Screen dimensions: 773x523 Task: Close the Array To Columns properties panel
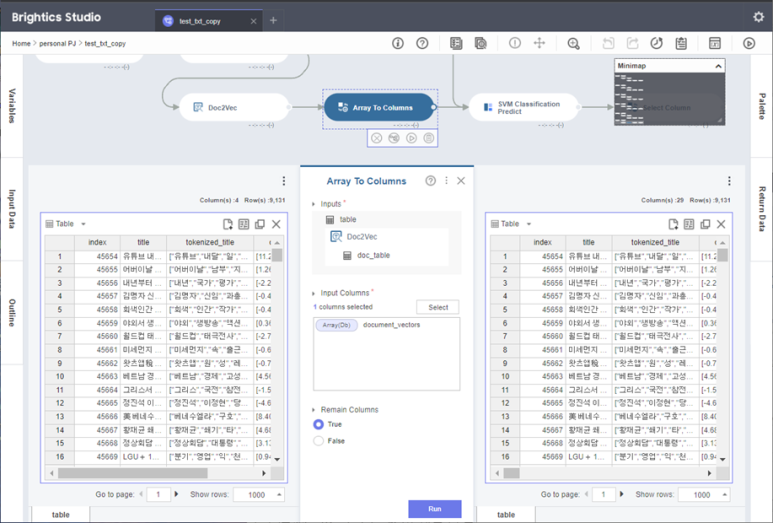point(461,181)
